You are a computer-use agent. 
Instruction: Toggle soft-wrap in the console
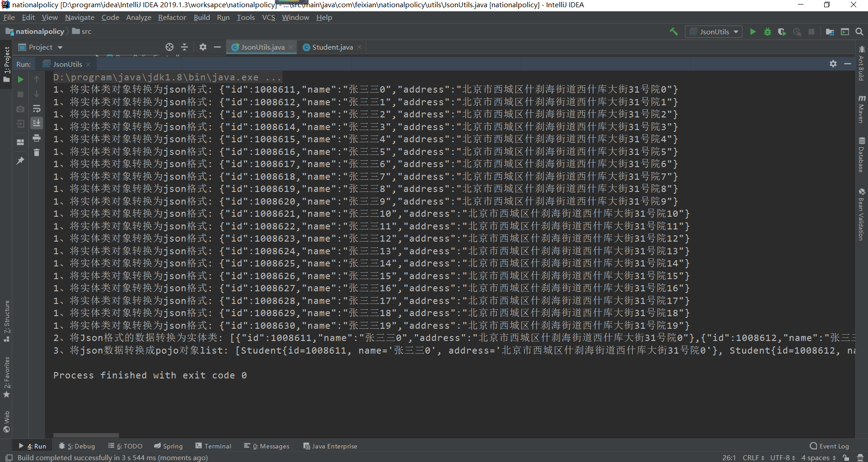(37, 109)
